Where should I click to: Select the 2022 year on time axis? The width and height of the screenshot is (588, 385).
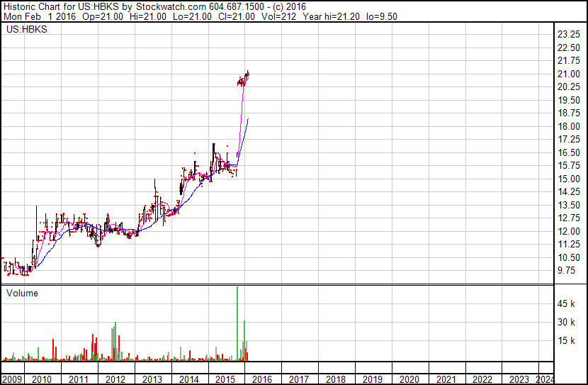click(x=482, y=379)
